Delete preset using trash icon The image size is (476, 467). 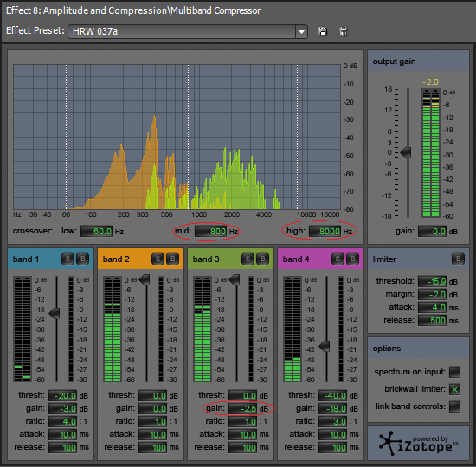coord(344,31)
